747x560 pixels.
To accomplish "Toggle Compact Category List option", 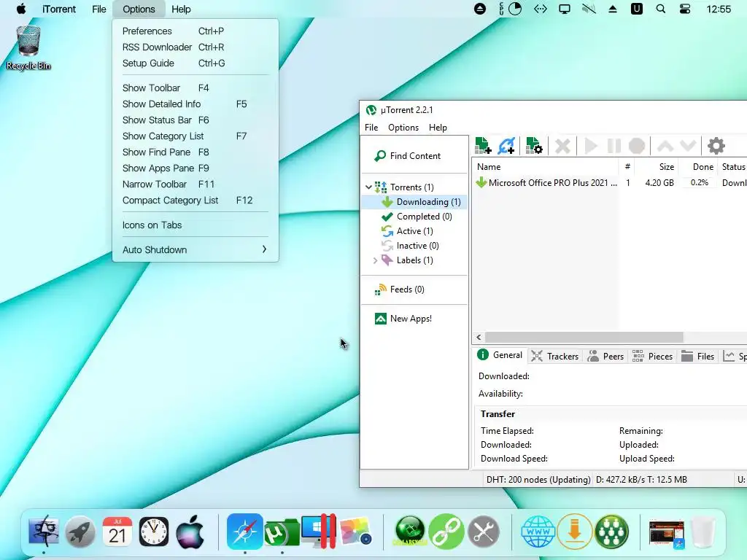I will pyautogui.click(x=196, y=201).
